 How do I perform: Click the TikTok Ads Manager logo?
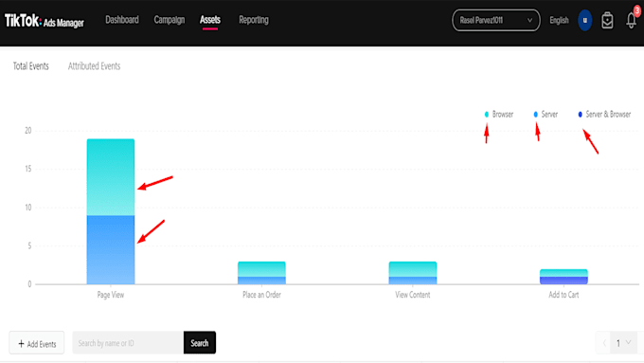[45, 21]
